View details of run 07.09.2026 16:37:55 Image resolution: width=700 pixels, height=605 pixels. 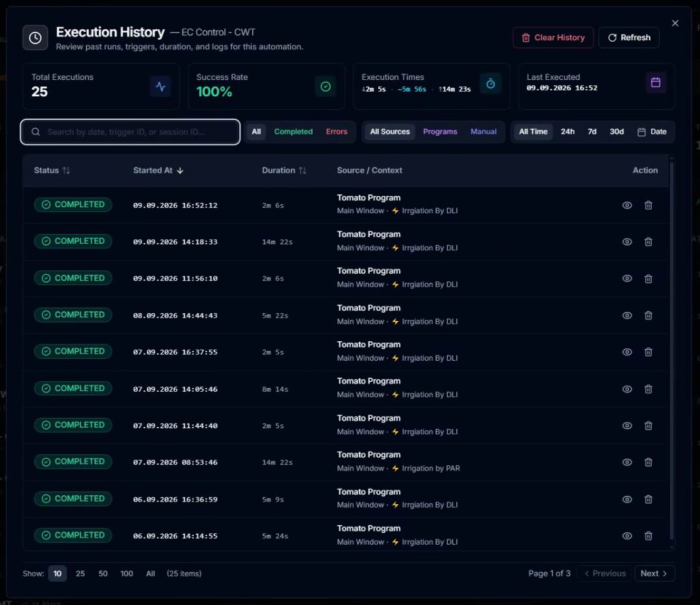627,352
